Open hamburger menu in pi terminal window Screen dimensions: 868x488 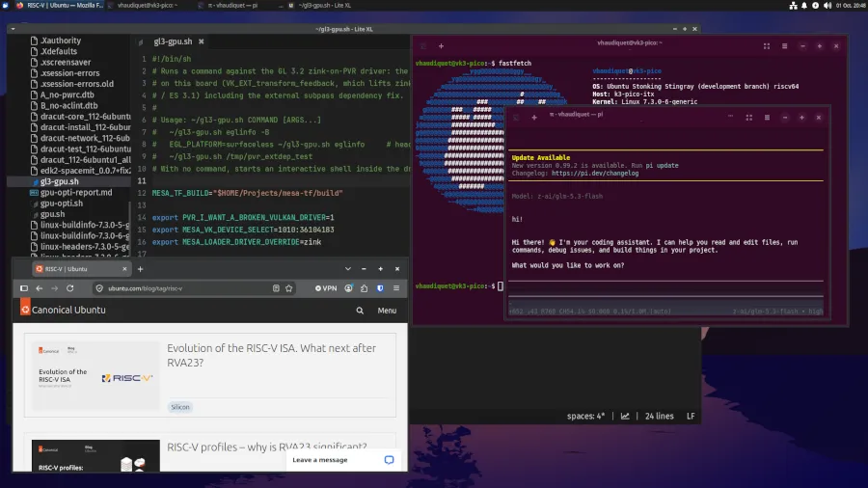(767, 118)
